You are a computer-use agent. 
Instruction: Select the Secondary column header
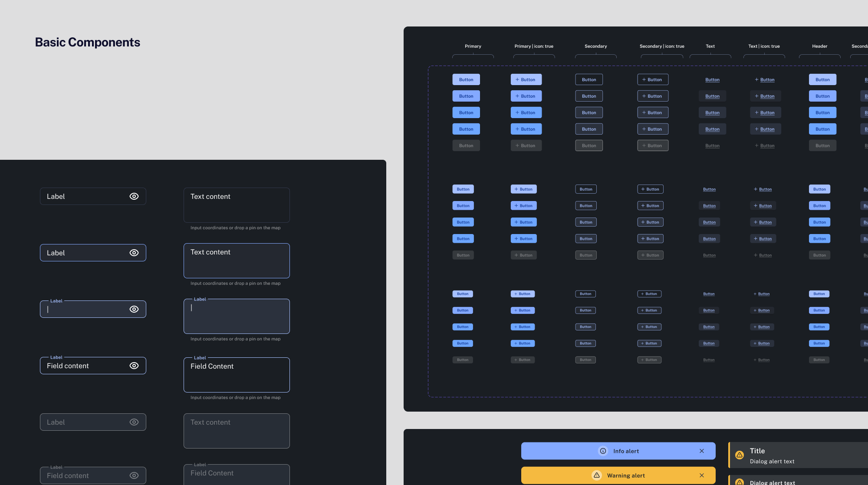(x=595, y=46)
